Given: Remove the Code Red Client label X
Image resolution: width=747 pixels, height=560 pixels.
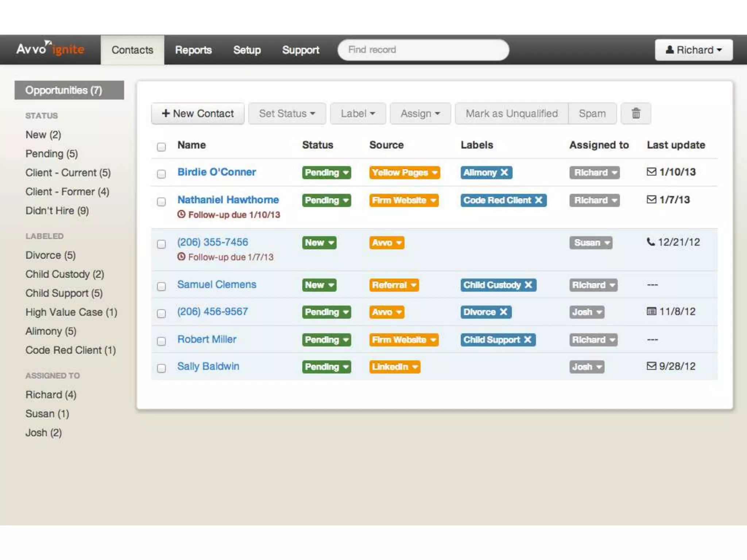Looking at the screenshot, I should tap(538, 200).
